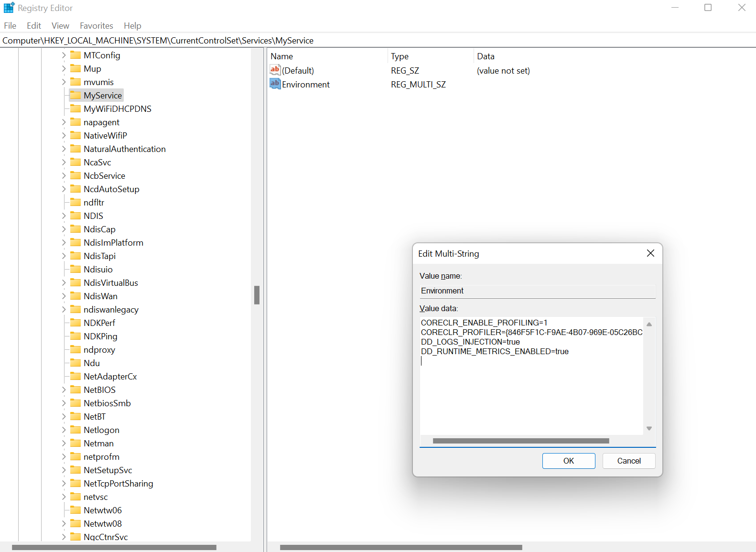This screenshot has width=756, height=552.
Task: Select the Ndu tree item
Action: [x=92, y=363]
